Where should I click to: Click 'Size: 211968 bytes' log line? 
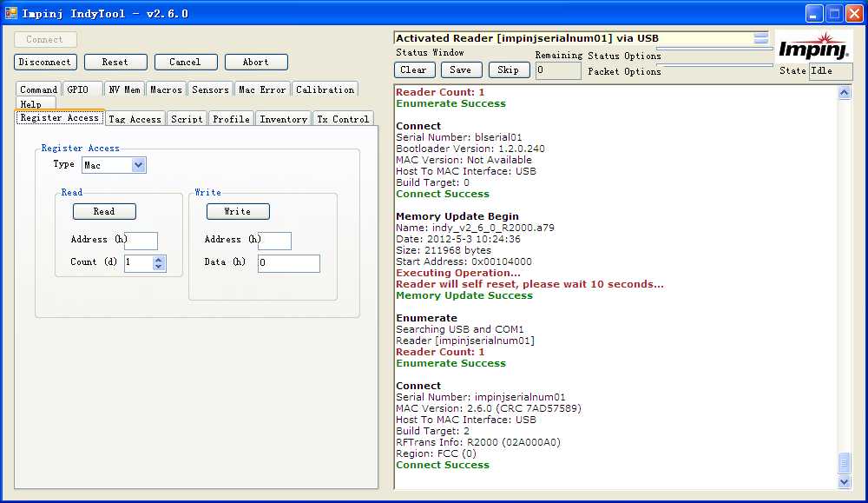pyautogui.click(x=443, y=250)
